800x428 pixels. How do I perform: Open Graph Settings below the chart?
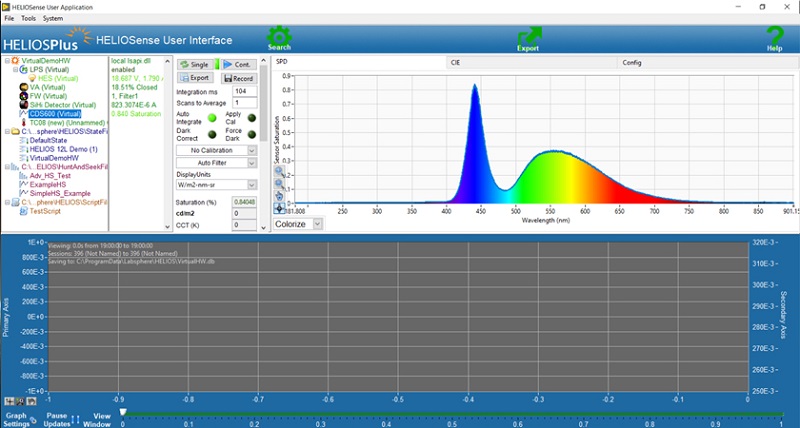(16, 419)
